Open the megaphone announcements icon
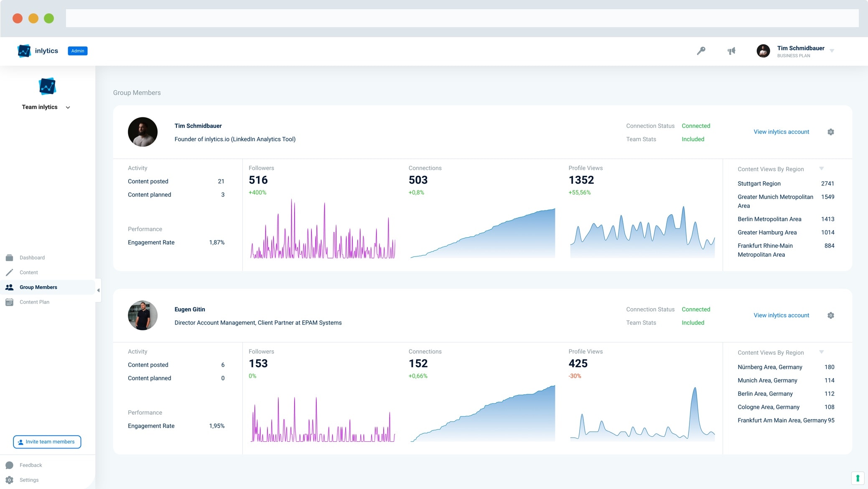Image resolution: width=868 pixels, height=489 pixels. click(731, 51)
